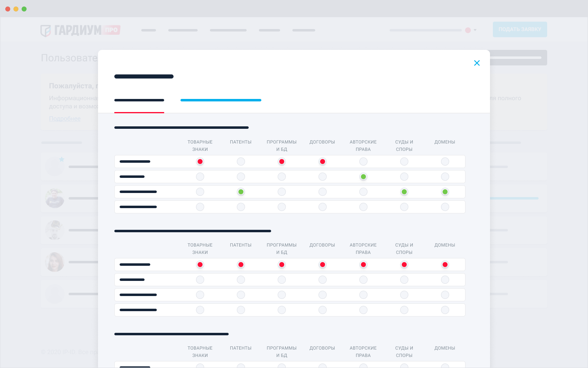
Task: Click the background user avatar wearing a green hat
Action: coord(55,198)
